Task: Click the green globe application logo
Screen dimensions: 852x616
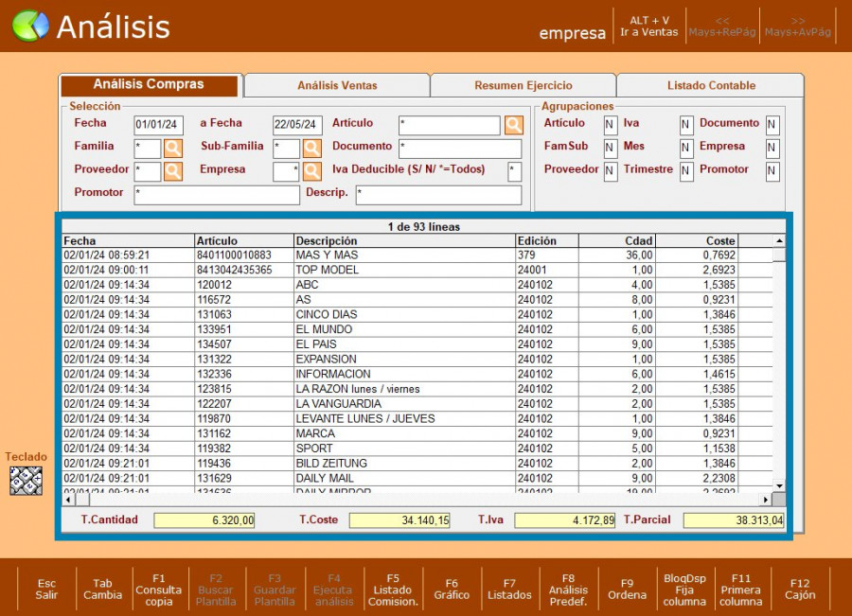Action: click(x=29, y=26)
